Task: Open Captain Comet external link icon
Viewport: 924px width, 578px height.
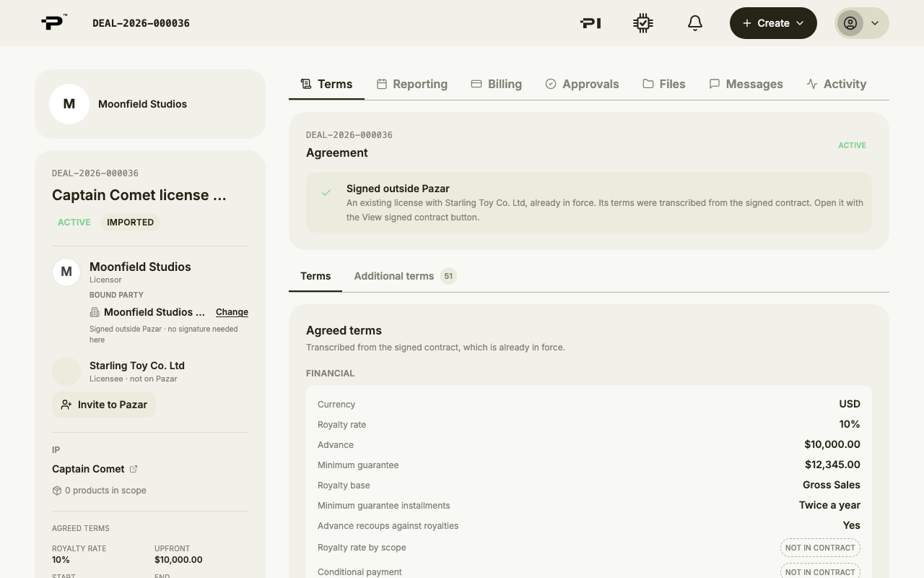Action: coord(134,469)
